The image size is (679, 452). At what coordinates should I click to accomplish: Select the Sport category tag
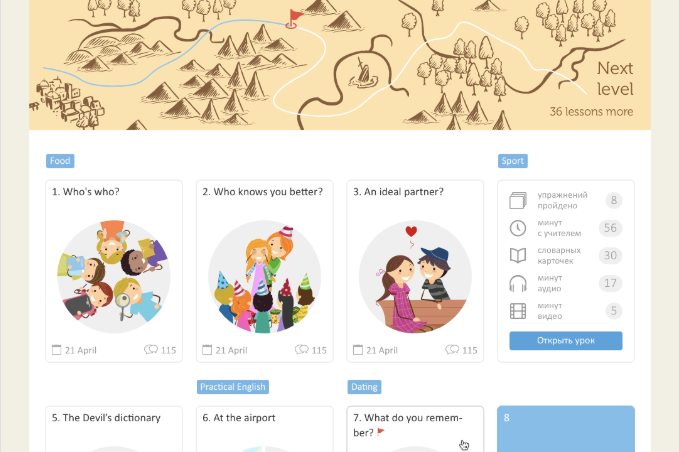513,161
